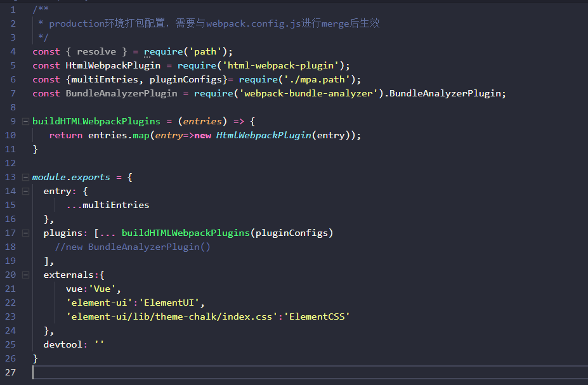Click 'ElementCSS' string on line 23
The image size is (588, 385).
(x=317, y=316)
